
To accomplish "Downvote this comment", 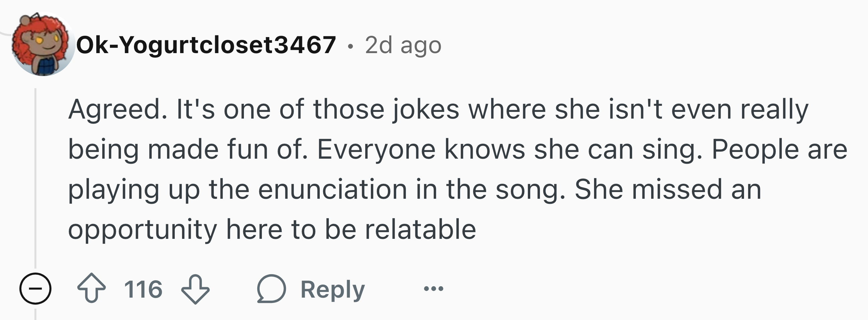I will pyautogui.click(x=195, y=289).
